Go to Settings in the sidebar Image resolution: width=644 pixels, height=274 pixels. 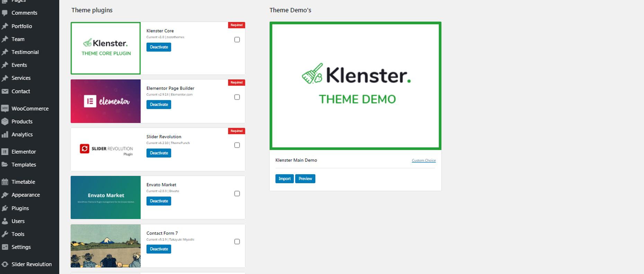click(21, 247)
